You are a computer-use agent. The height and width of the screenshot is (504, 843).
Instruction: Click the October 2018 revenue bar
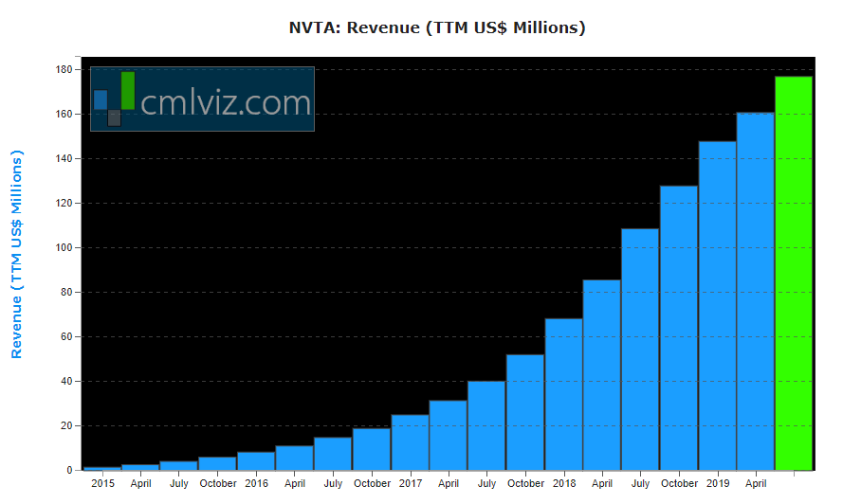coord(679,328)
